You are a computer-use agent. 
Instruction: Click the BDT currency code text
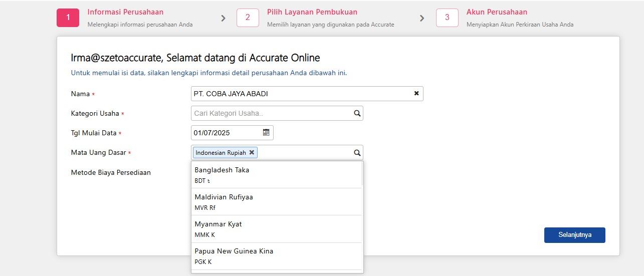point(202,181)
